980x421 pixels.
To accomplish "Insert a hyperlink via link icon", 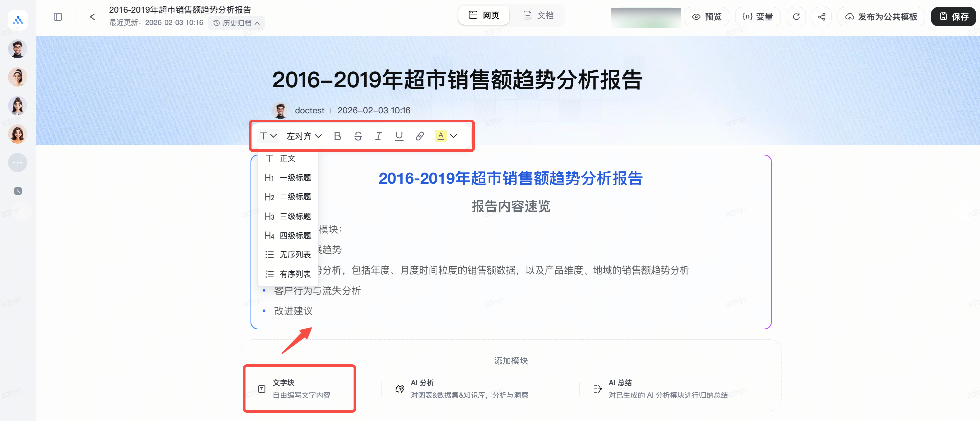I will (419, 136).
